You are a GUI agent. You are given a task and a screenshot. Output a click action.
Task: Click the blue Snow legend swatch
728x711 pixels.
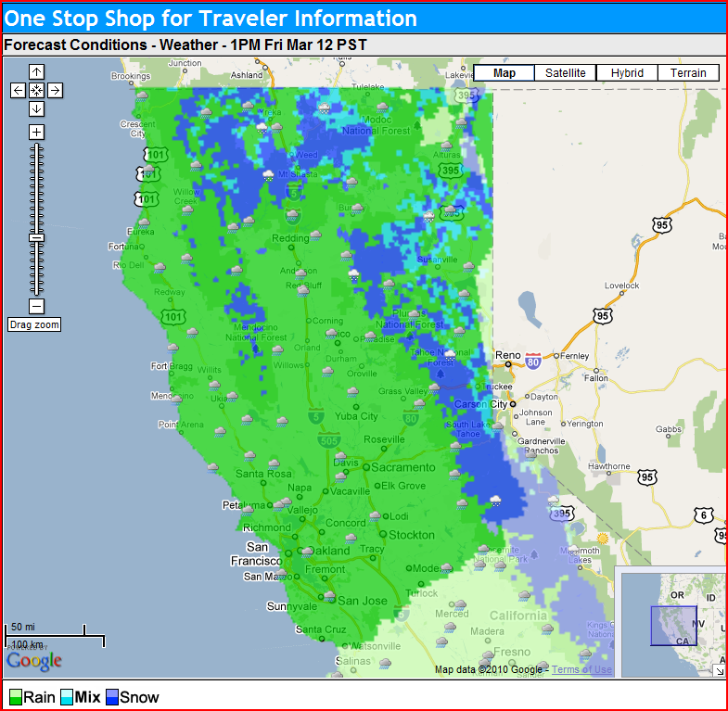pyautogui.click(x=112, y=697)
